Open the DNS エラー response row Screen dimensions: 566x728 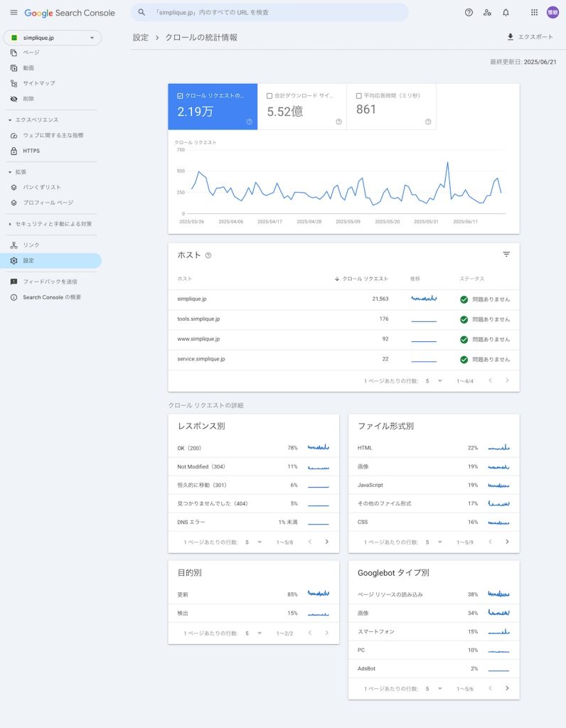coord(254,523)
